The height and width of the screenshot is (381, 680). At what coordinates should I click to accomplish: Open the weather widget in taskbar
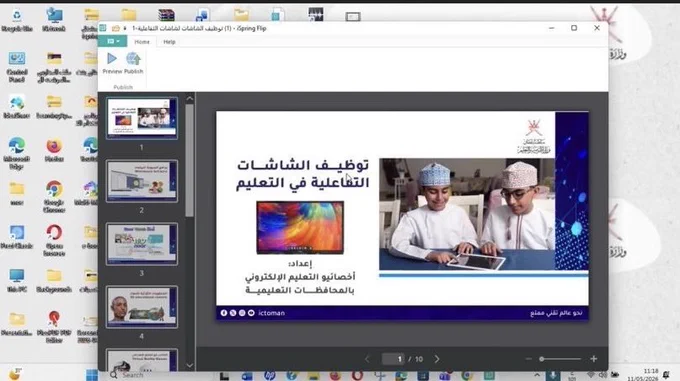point(15,374)
